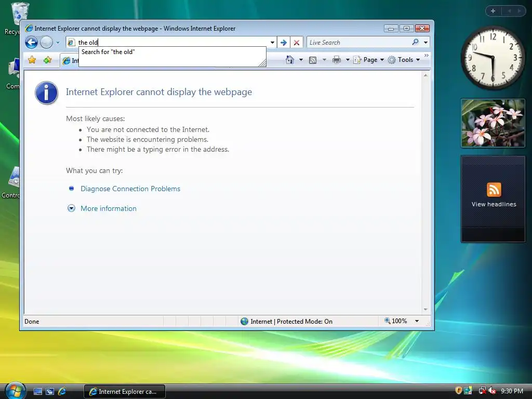This screenshot has width=532, height=399.
Task: Expand the Home button dropdown arrow
Action: pos(301,60)
